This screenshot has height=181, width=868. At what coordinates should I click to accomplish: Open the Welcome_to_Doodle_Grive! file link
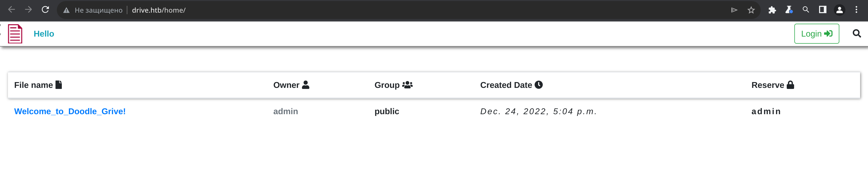pos(70,112)
